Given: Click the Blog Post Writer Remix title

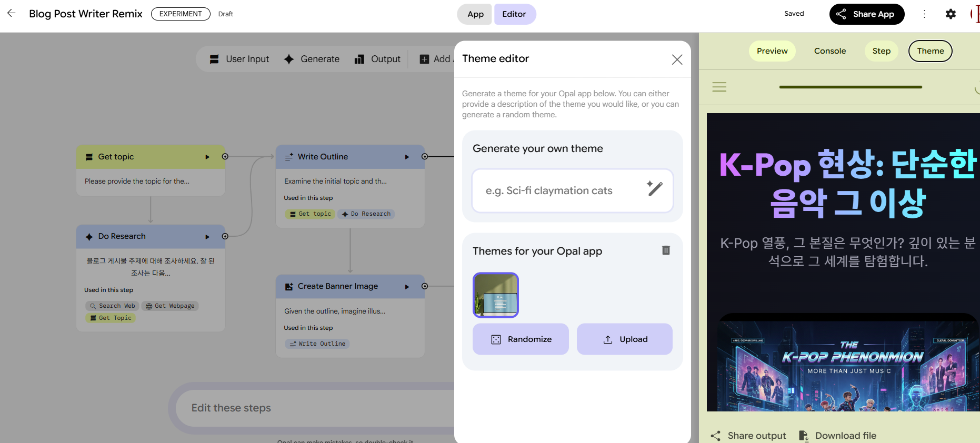Looking at the screenshot, I should (x=86, y=14).
